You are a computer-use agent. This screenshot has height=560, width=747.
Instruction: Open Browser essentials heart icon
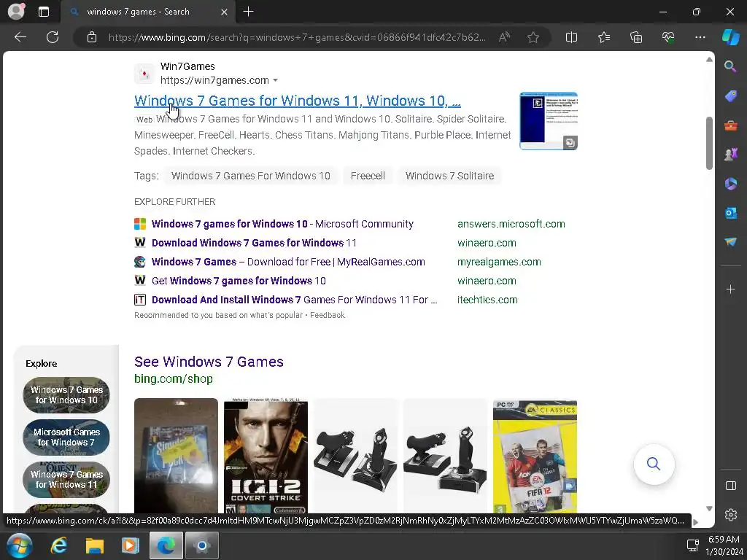pos(668,37)
